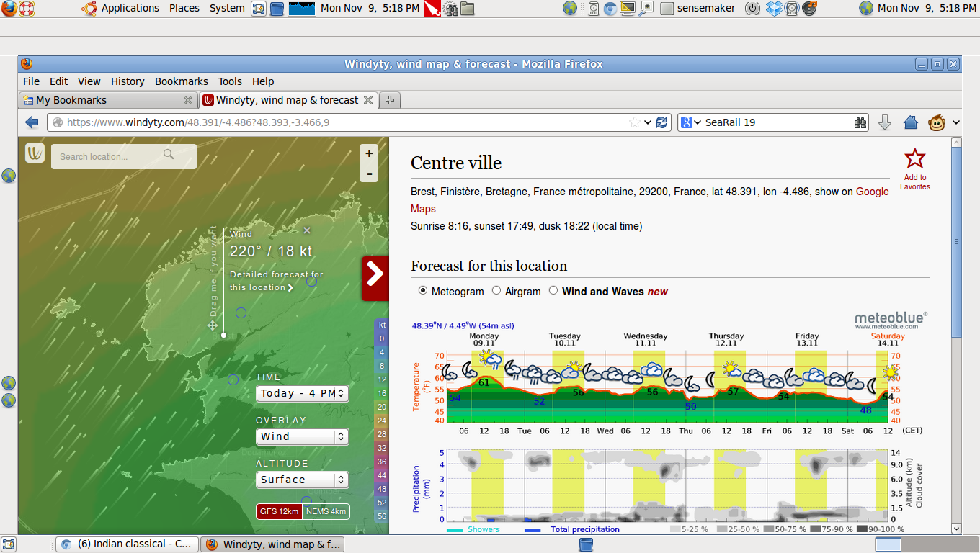Click the Firefox back arrow button
This screenshot has height=553, width=980.
click(x=32, y=122)
